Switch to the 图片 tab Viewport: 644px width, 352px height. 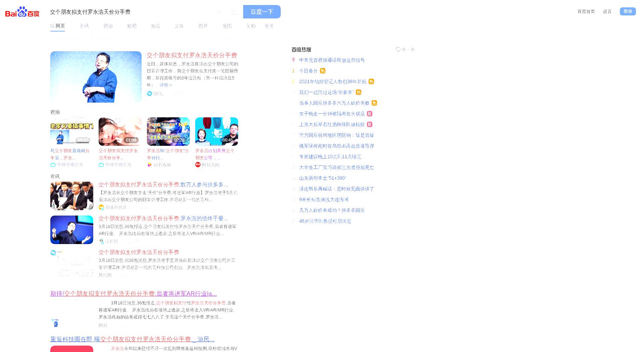pos(203,26)
